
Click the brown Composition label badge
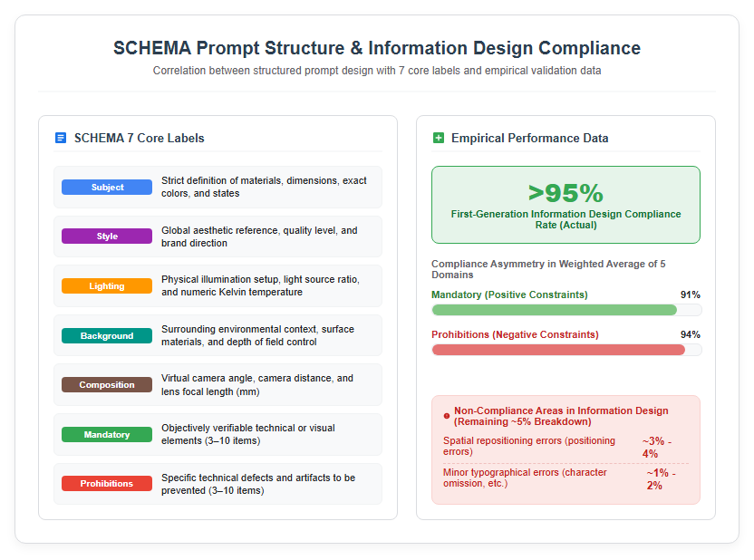pyautogui.click(x=107, y=384)
